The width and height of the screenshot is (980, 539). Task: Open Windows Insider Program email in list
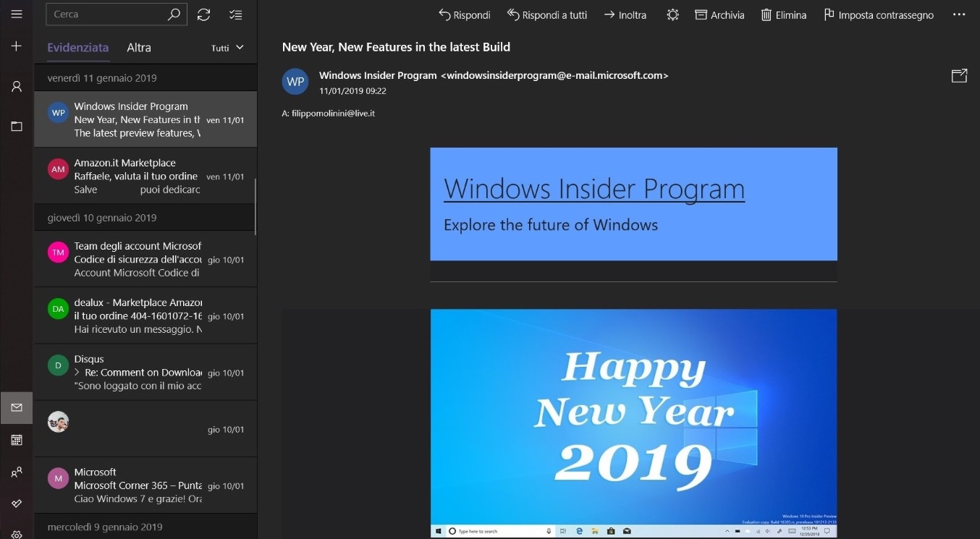[x=145, y=119]
